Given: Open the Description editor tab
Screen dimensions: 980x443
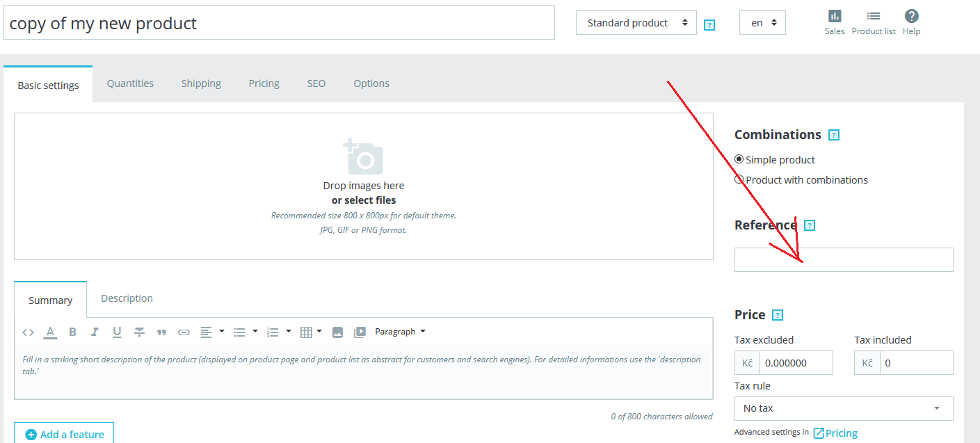Looking at the screenshot, I should (x=127, y=298).
